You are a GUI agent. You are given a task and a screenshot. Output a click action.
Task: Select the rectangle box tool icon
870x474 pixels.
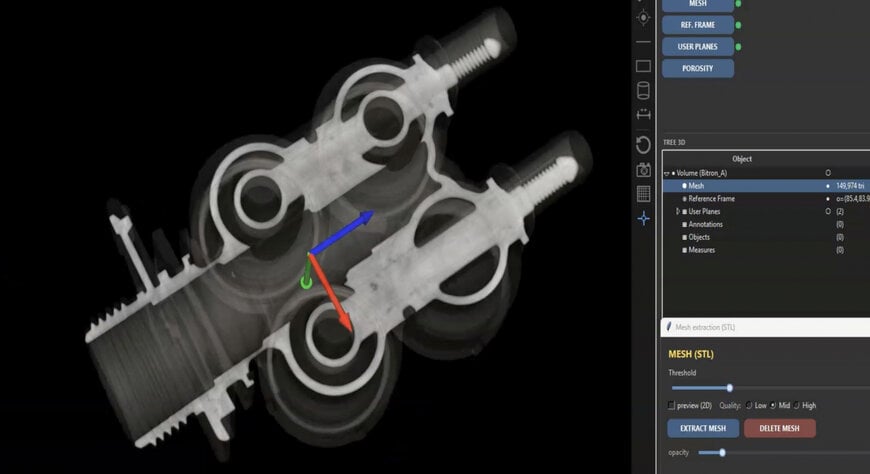coord(643,66)
